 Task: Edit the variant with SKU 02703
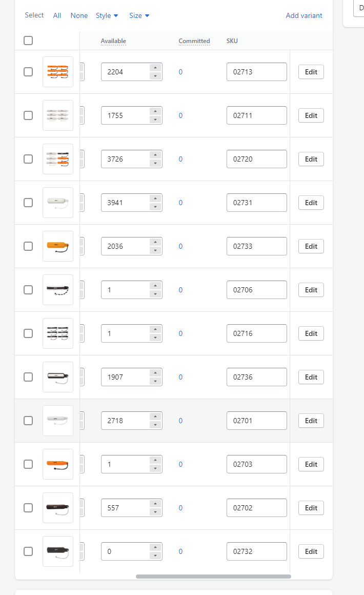tap(311, 464)
